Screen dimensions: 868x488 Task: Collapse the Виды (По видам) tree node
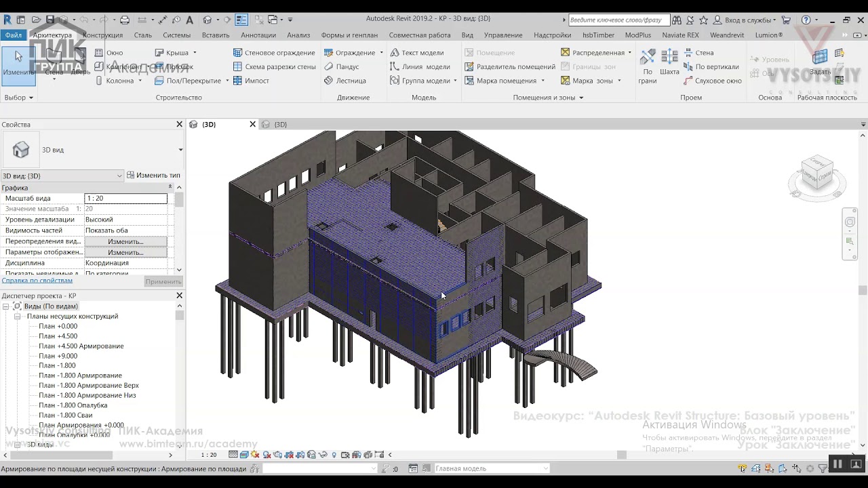click(6, 306)
